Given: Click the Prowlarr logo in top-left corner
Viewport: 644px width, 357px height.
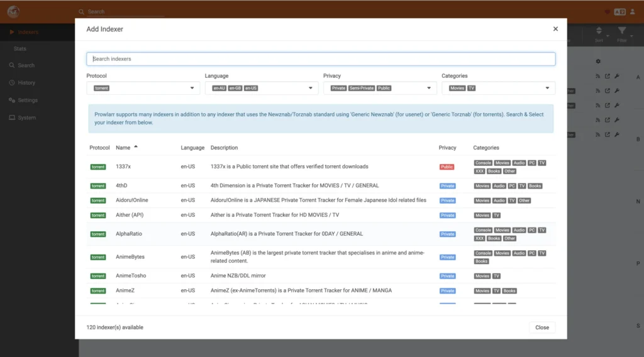Looking at the screenshot, I should 13,11.
